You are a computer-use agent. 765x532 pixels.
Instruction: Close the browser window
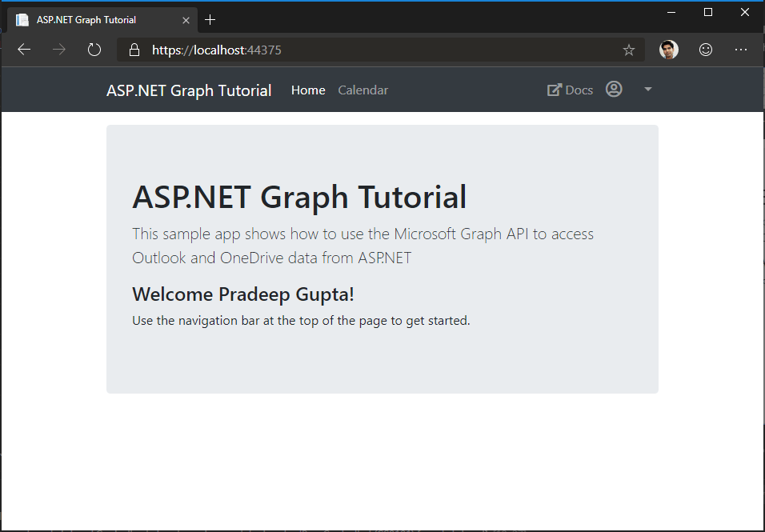pyautogui.click(x=744, y=12)
